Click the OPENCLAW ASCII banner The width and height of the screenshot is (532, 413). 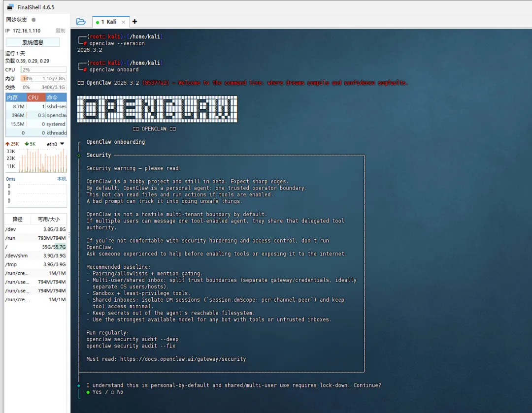pos(157,109)
